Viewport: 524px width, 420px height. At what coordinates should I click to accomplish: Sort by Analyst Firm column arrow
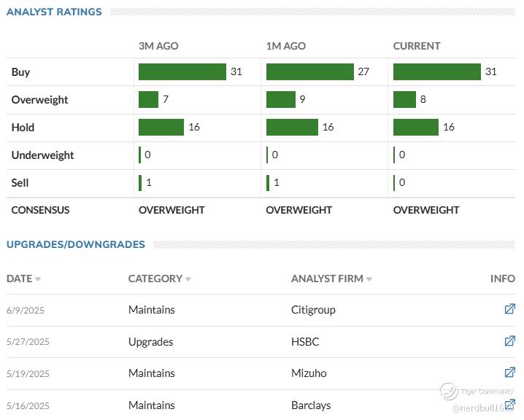tap(369, 279)
